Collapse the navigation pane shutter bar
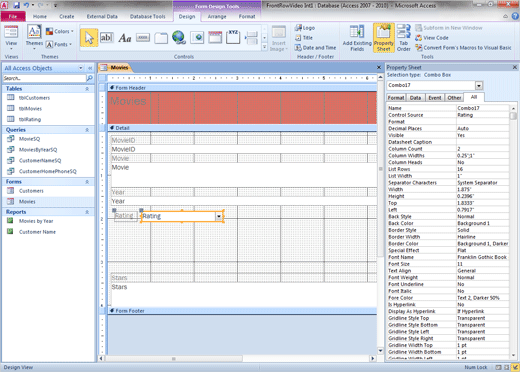This screenshot has width=520, height=372. 90,68
